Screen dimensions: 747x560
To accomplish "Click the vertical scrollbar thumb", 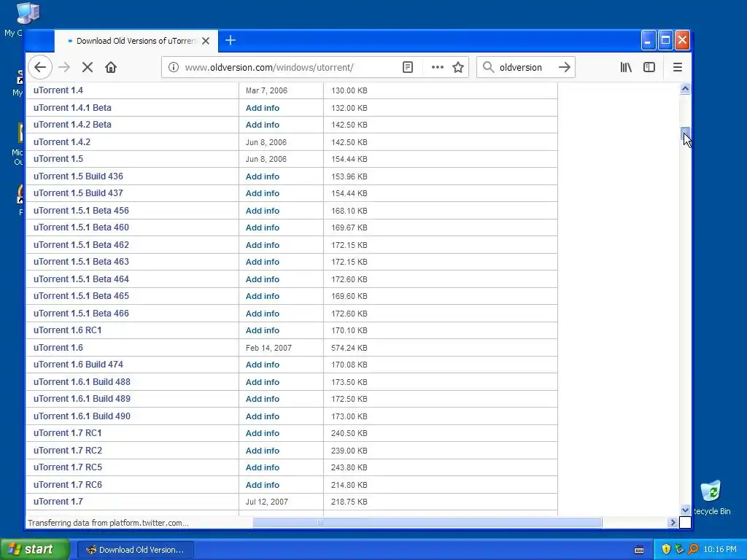I will [685, 134].
